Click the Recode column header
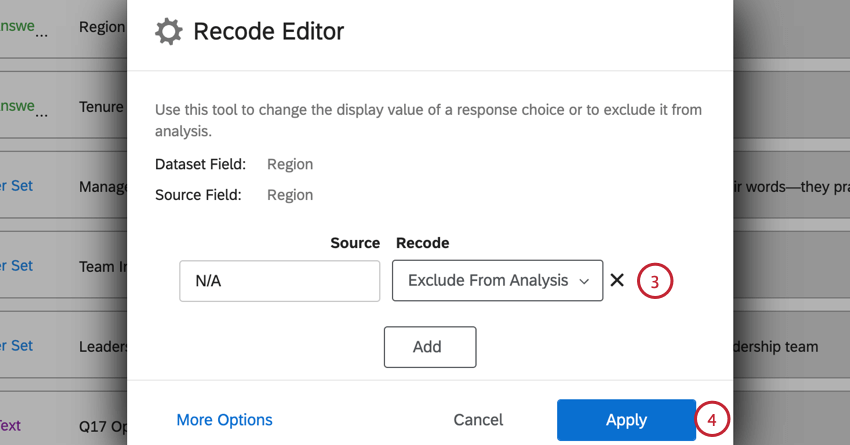The width and height of the screenshot is (850, 445). click(x=423, y=243)
